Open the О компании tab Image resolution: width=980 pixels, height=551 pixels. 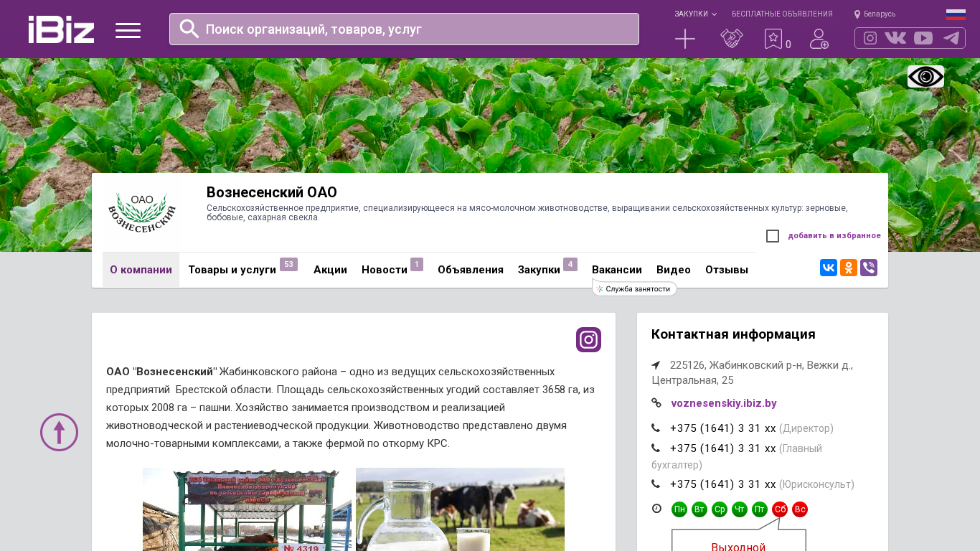(141, 270)
